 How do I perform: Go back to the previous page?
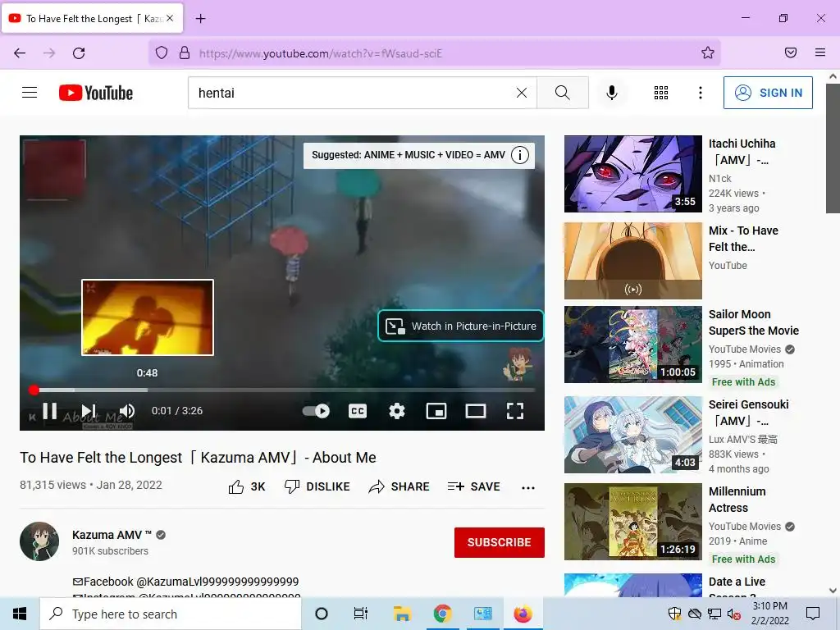point(20,53)
